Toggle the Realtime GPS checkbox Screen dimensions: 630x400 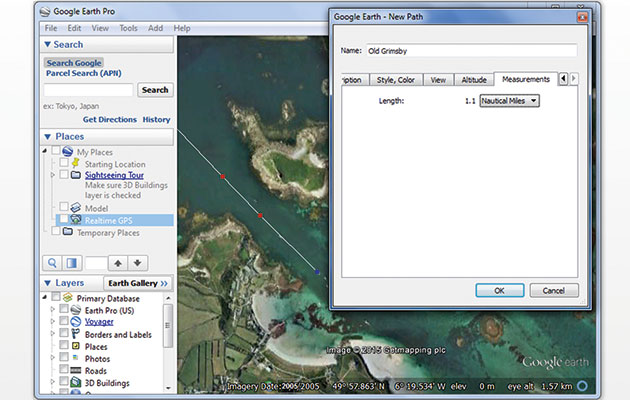pyautogui.click(x=64, y=219)
